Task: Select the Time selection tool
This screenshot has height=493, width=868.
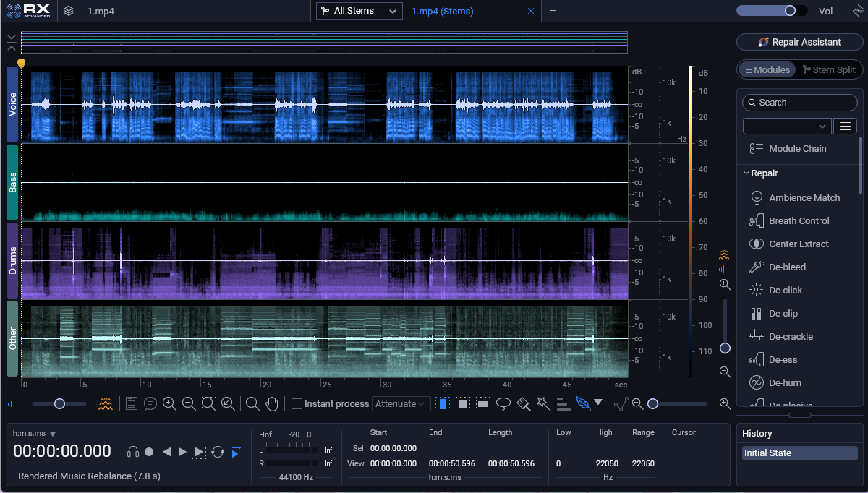Action: click(x=443, y=403)
